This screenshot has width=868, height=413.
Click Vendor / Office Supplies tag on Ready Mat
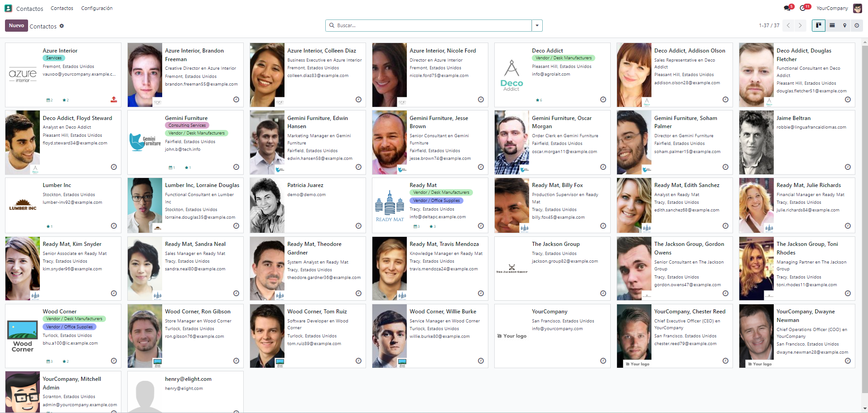(436, 201)
